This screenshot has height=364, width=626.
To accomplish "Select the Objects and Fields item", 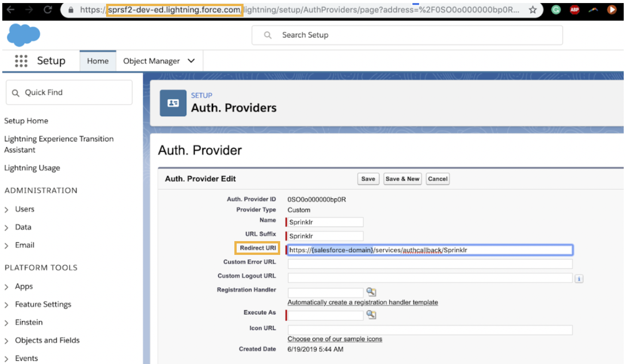I will (x=47, y=340).
